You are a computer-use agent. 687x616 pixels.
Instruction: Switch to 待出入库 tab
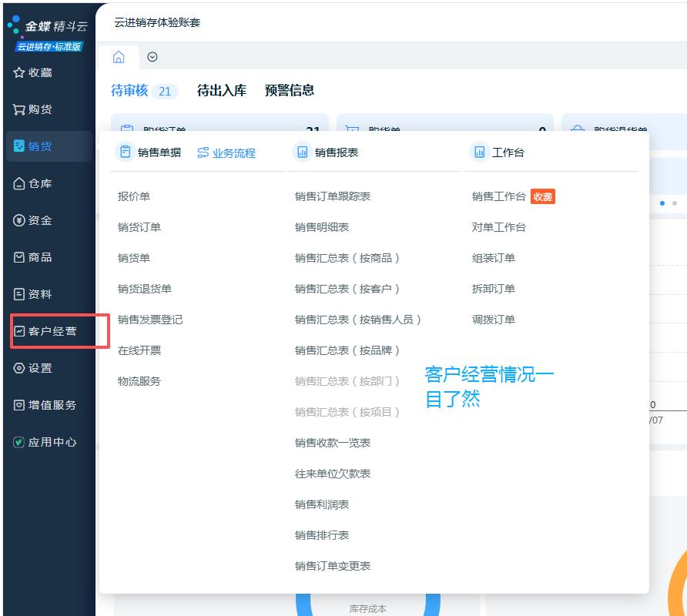click(222, 90)
